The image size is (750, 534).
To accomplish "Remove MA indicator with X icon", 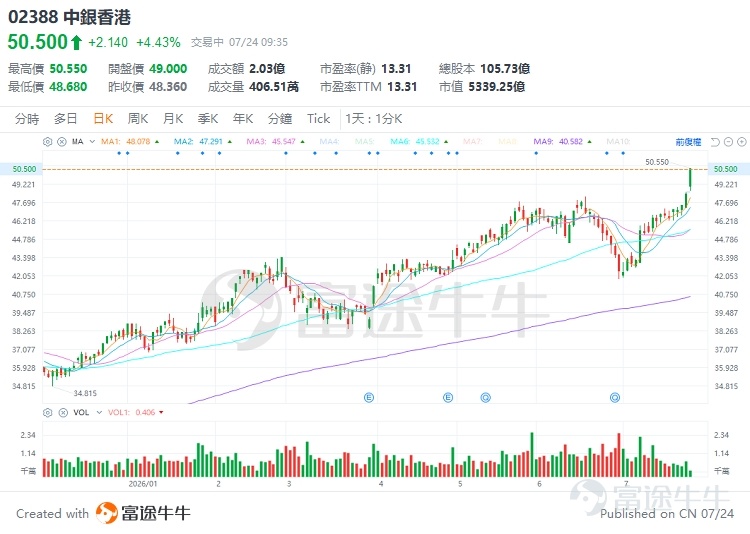I will pyautogui.click(x=62, y=142).
